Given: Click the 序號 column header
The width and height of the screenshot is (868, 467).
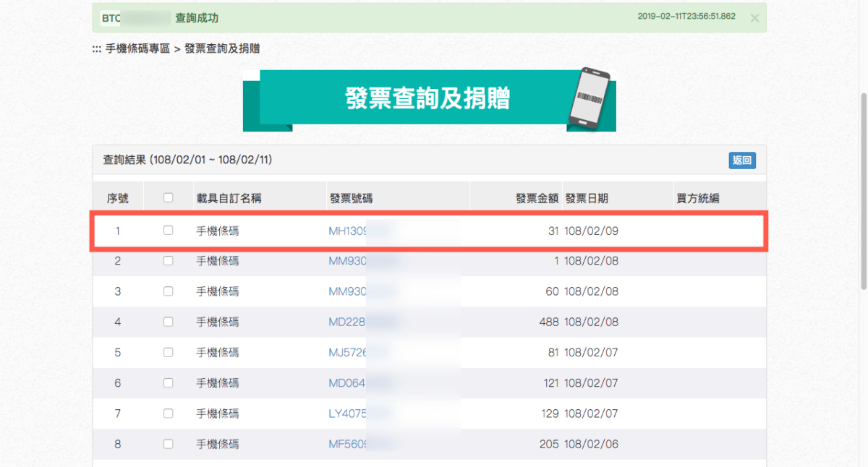Looking at the screenshot, I should (118, 199).
